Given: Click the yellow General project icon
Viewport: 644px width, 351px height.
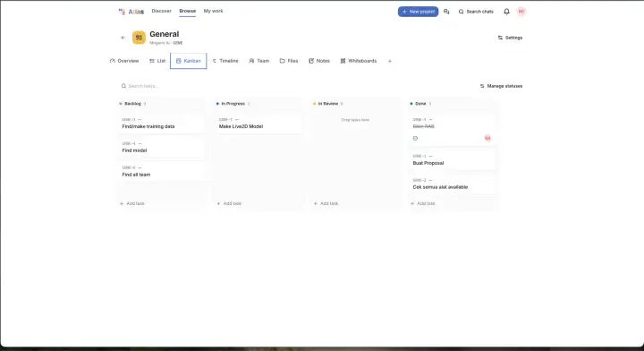Looking at the screenshot, I should 139,38.
